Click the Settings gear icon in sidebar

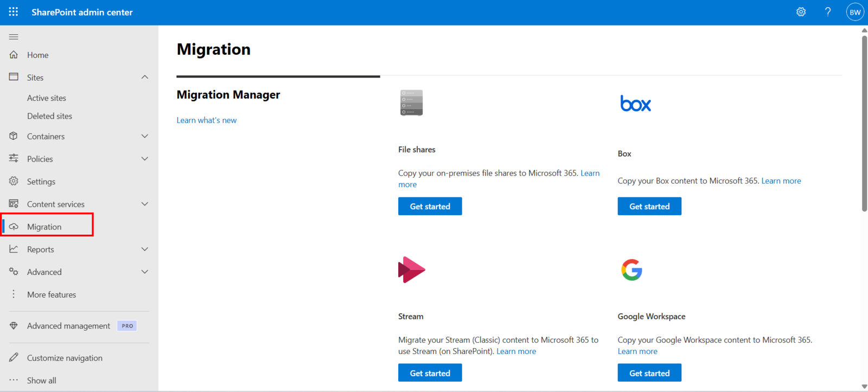pos(14,181)
